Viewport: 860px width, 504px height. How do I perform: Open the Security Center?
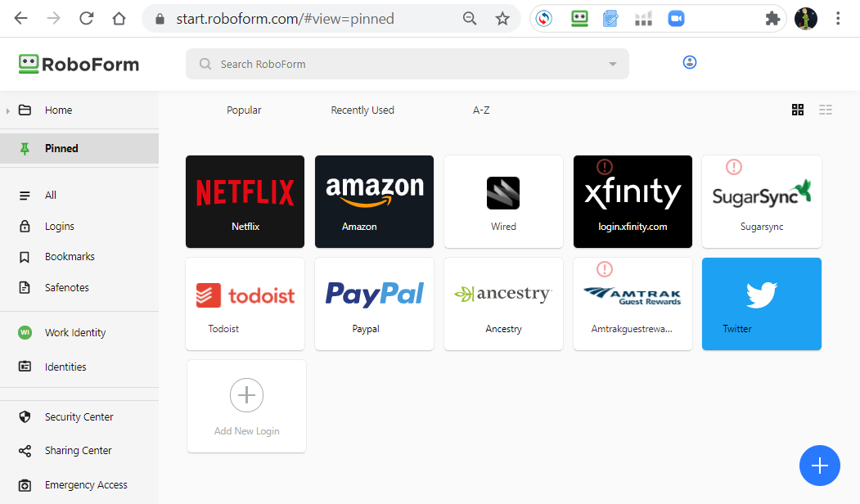coord(79,416)
